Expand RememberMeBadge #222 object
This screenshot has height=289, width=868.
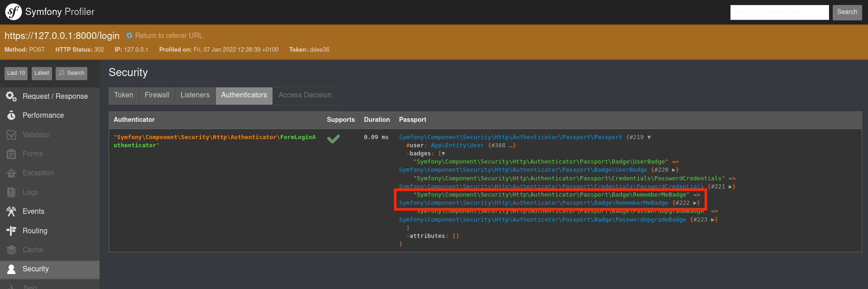point(695,203)
